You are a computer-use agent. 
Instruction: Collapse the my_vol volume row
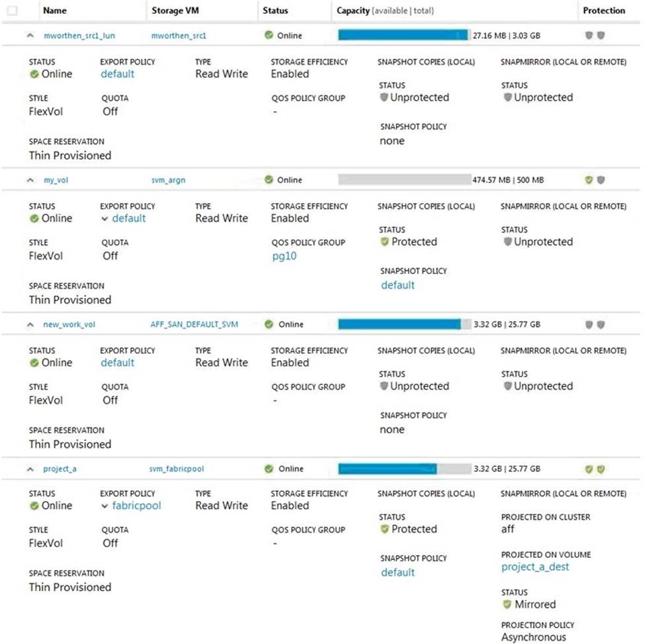tap(30, 180)
